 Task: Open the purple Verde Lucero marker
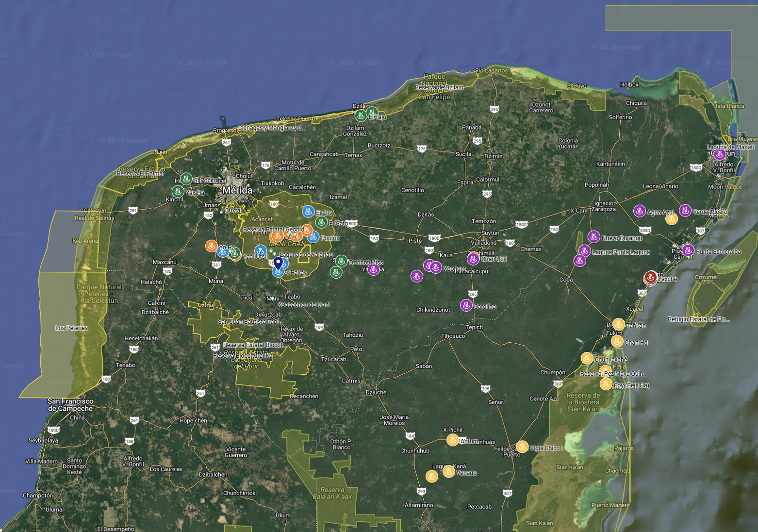click(685, 211)
